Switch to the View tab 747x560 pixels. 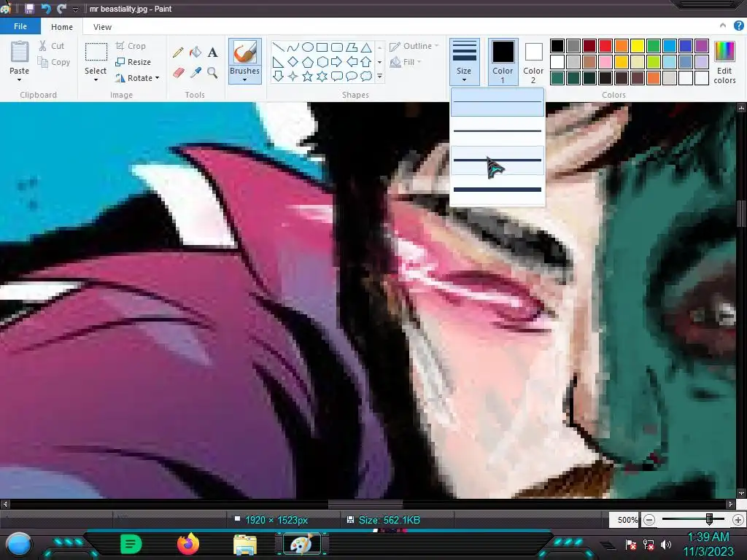[x=102, y=27]
